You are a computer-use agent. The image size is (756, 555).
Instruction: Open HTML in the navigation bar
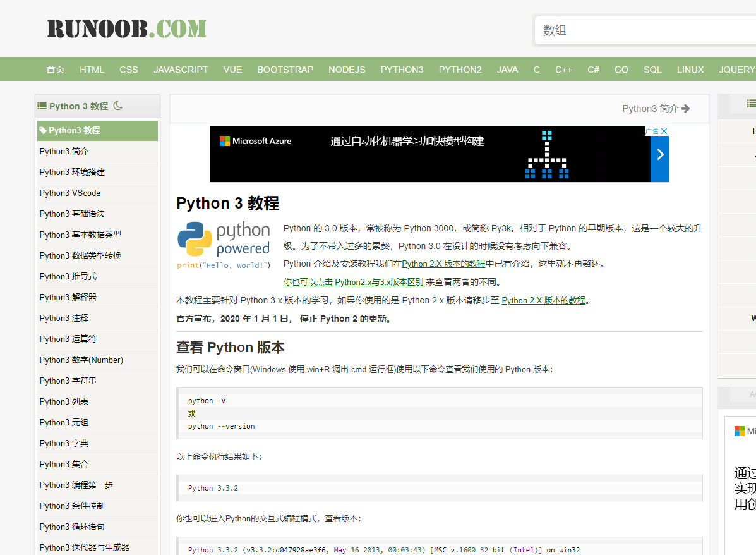click(x=92, y=70)
